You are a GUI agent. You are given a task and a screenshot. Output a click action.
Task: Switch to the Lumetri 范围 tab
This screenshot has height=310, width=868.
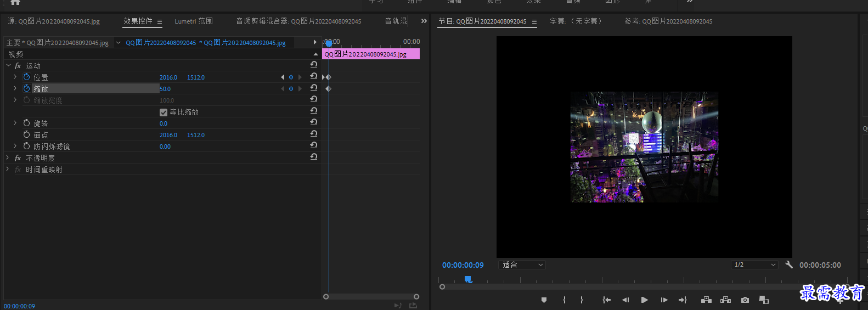tap(194, 21)
